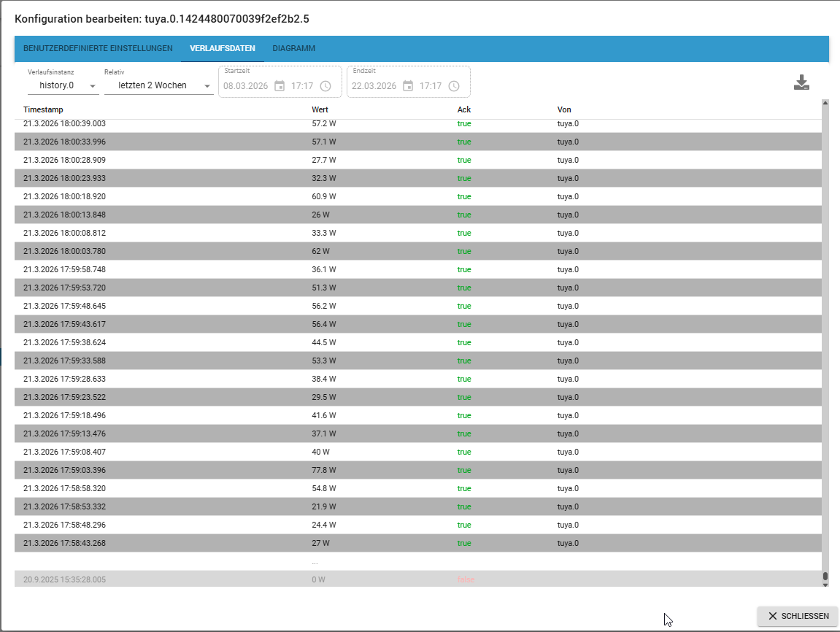The height and width of the screenshot is (632, 840).
Task: Open the Startzeit clock picker icon
Action: (x=325, y=85)
